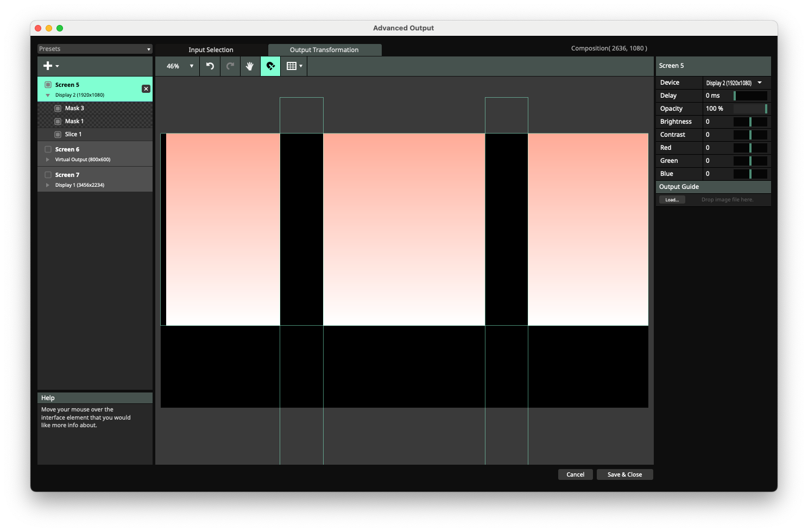
Task: Open the 46% zoom level dropdown
Action: (x=180, y=66)
